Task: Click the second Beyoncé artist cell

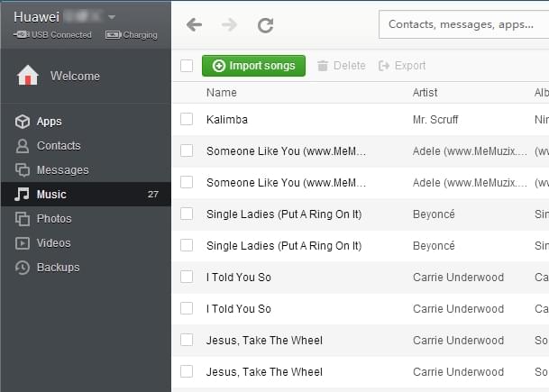Action: 434,245
